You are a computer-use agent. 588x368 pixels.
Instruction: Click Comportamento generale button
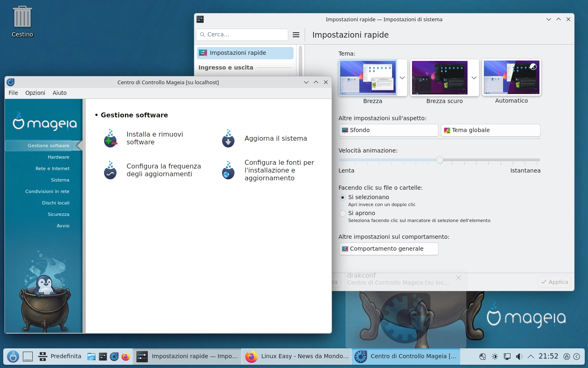389,249
